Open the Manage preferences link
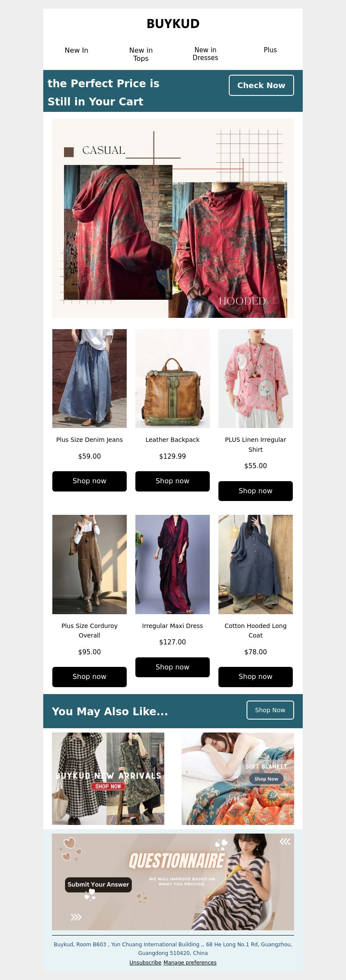 [x=190, y=963]
